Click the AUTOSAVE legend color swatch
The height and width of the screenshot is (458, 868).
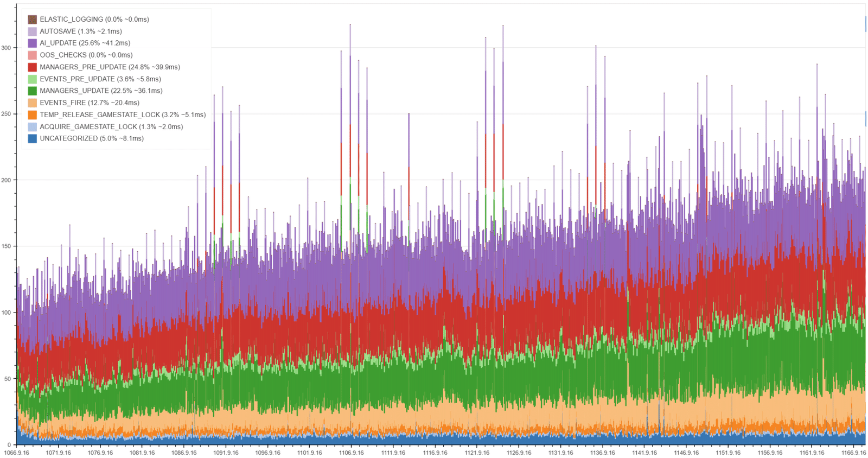point(33,31)
